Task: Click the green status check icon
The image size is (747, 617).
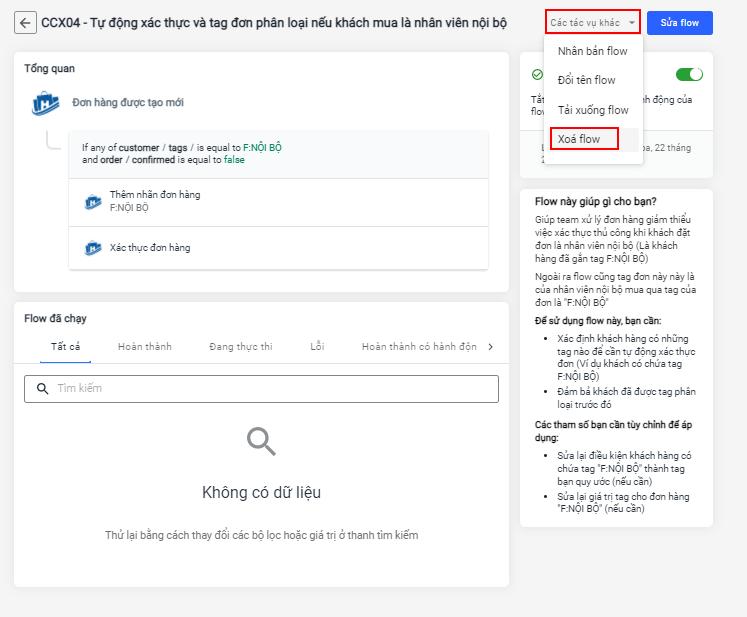Action: [538, 74]
